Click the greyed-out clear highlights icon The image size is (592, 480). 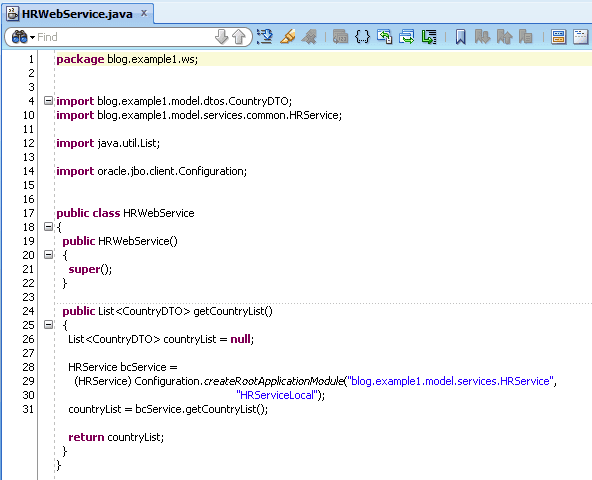(309, 37)
